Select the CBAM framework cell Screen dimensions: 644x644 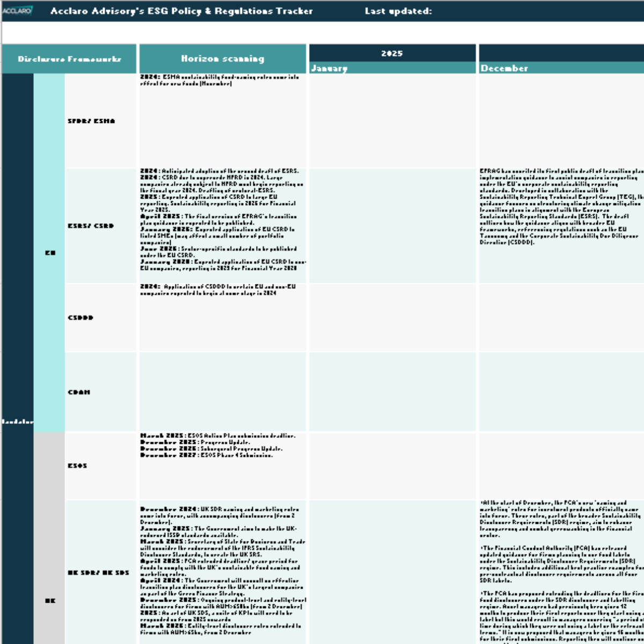(x=101, y=392)
